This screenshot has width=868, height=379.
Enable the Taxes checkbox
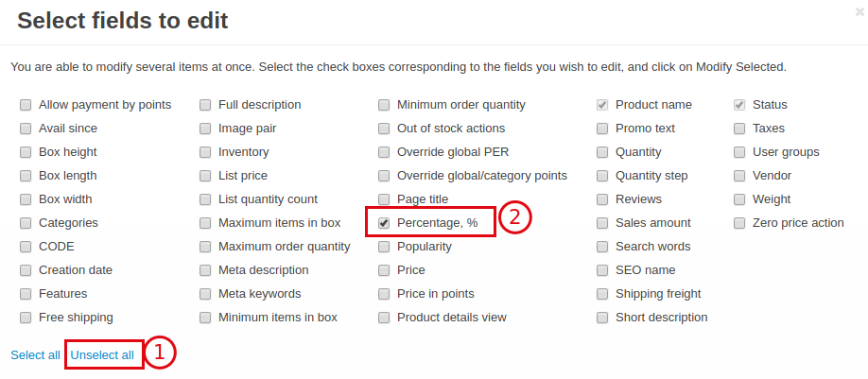pos(739,129)
